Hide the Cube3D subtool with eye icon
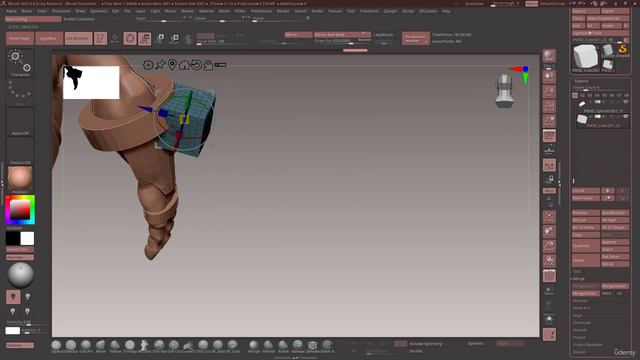640x360 pixels. 625,117
